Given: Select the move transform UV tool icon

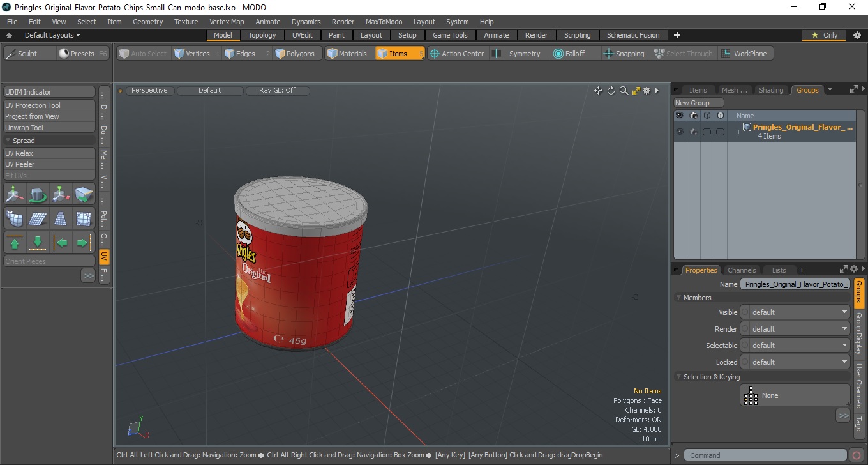Looking at the screenshot, I should point(15,194).
